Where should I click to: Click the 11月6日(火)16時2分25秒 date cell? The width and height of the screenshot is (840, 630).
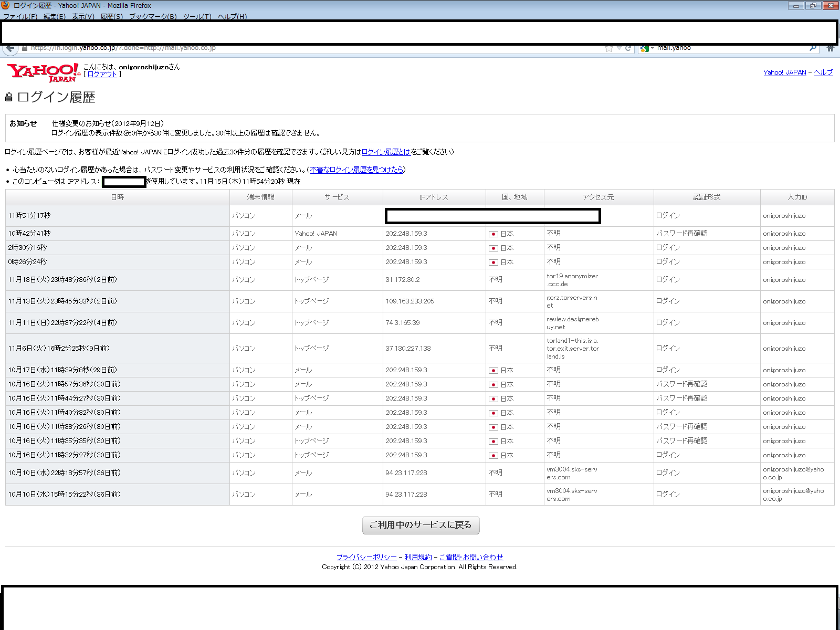[x=118, y=349]
